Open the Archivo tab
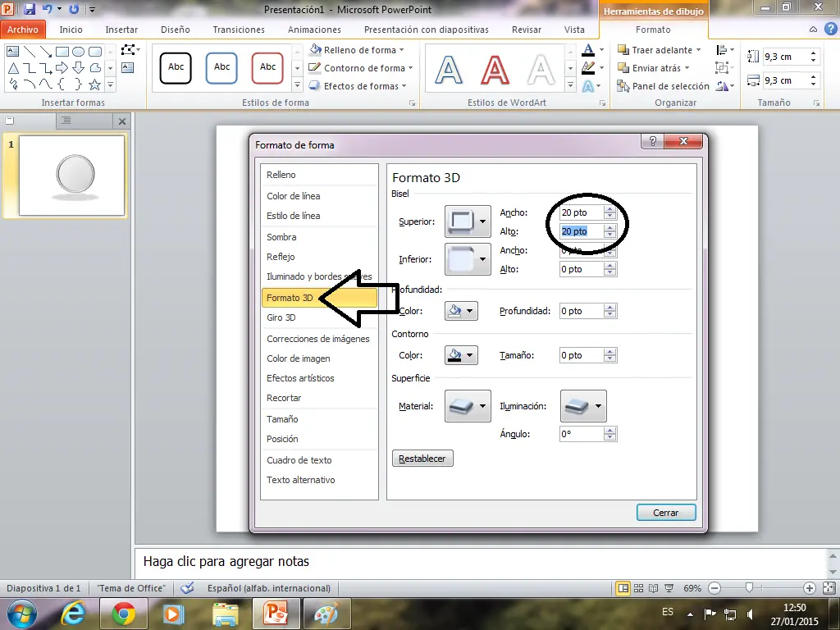 pos(22,30)
